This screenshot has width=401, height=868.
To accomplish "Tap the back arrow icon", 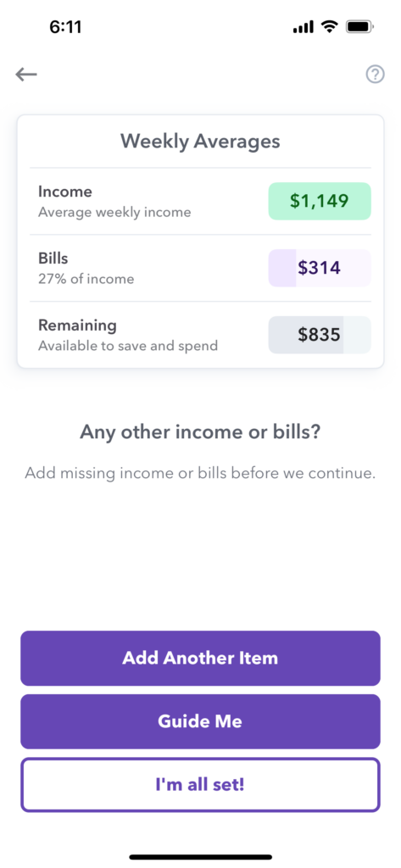I will [26, 75].
